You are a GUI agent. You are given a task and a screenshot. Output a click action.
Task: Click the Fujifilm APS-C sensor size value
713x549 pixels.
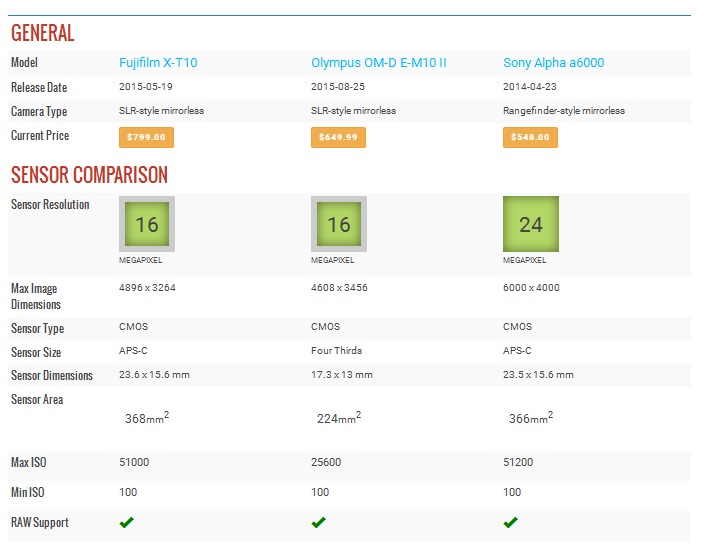(133, 351)
